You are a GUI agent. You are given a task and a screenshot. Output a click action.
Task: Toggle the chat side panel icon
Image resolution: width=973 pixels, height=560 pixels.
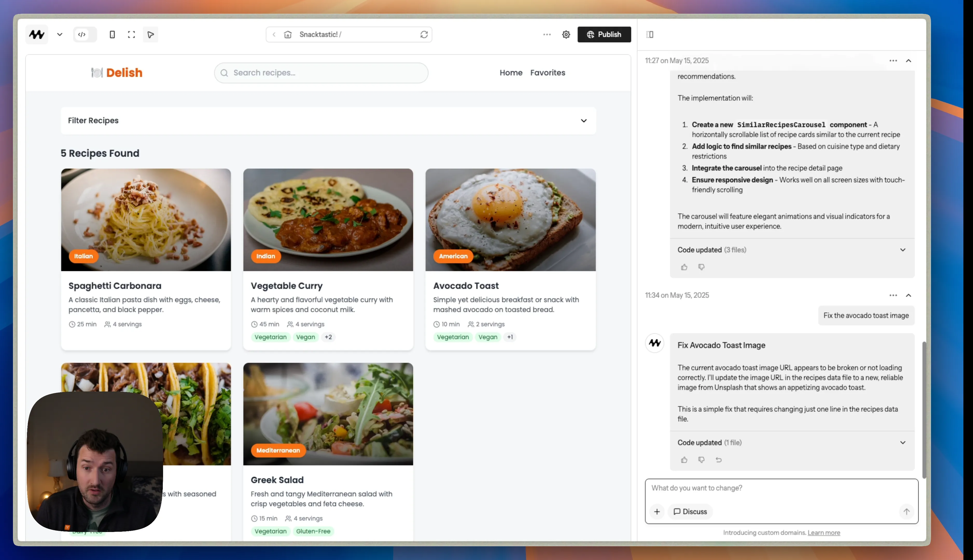pyautogui.click(x=650, y=35)
